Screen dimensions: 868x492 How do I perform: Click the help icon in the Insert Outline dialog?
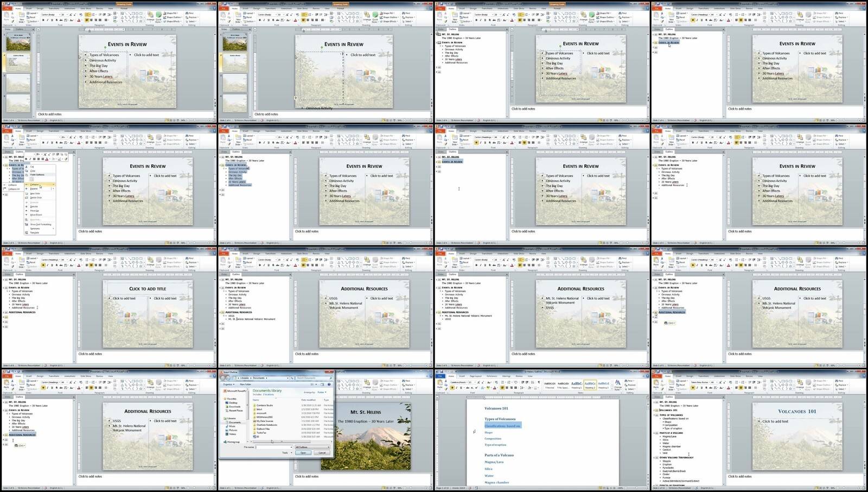click(329, 384)
